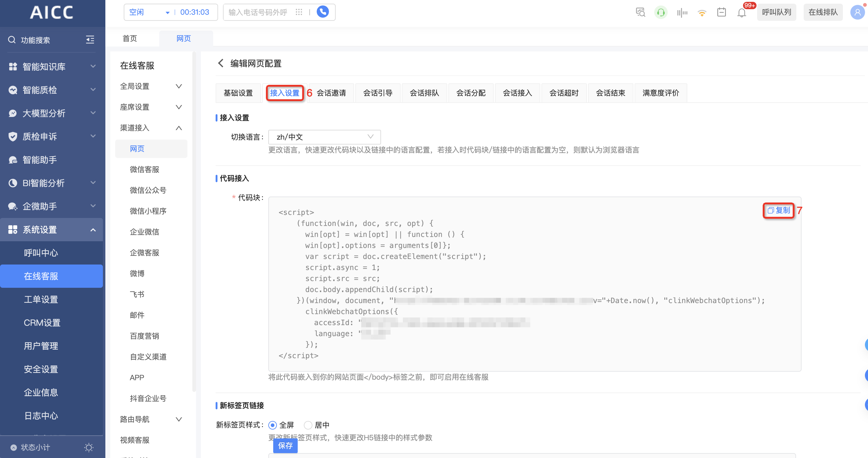Open the 在线排队 button

(823, 13)
